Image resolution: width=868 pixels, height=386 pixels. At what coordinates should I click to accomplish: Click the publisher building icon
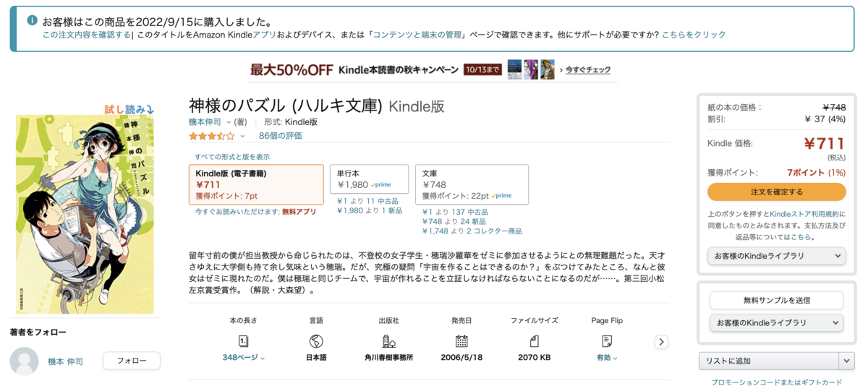388,341
